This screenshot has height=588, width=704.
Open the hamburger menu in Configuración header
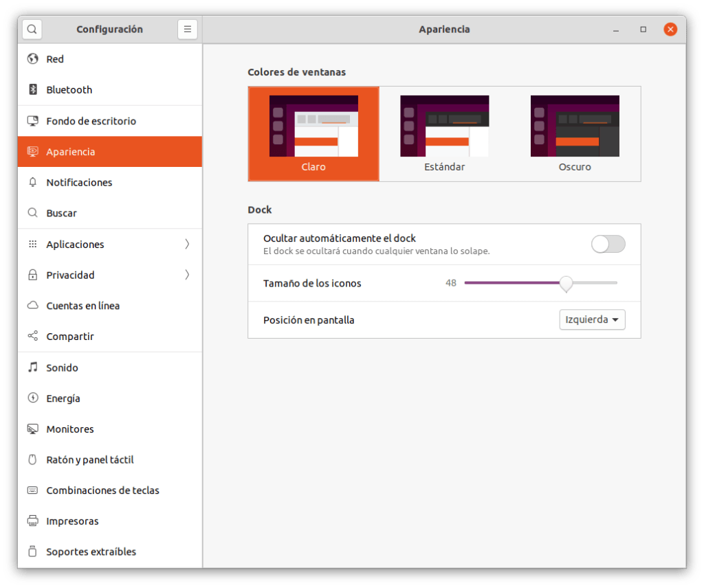coord(187,30)
